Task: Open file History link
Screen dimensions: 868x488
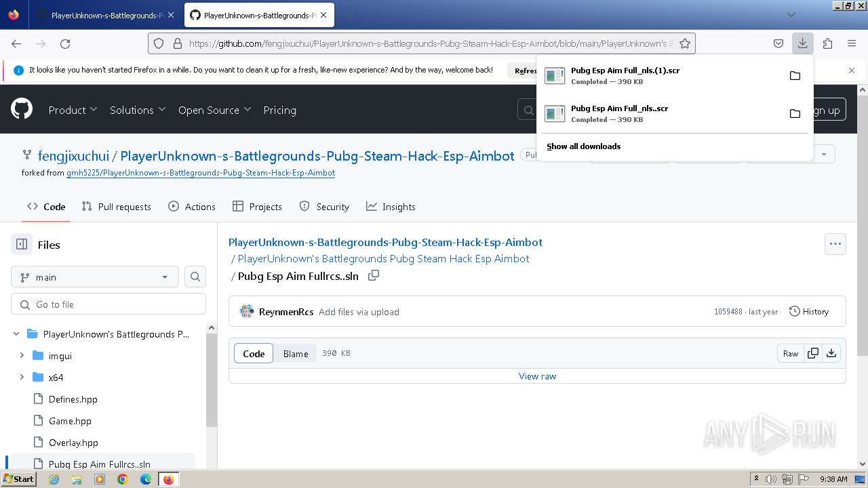Action: click(x=809, y=312)
